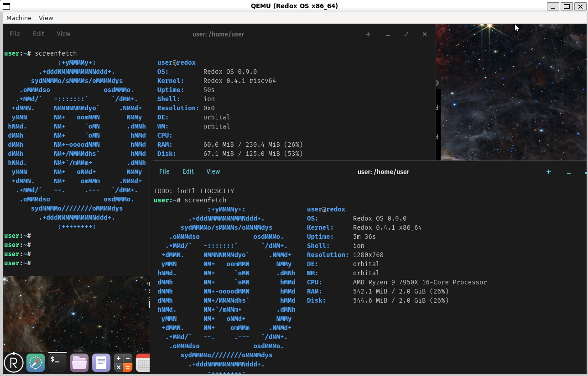Viewport: 588px width, 376px height.
Task: Add a new tab in back terminal
Action: coord(368,34)
